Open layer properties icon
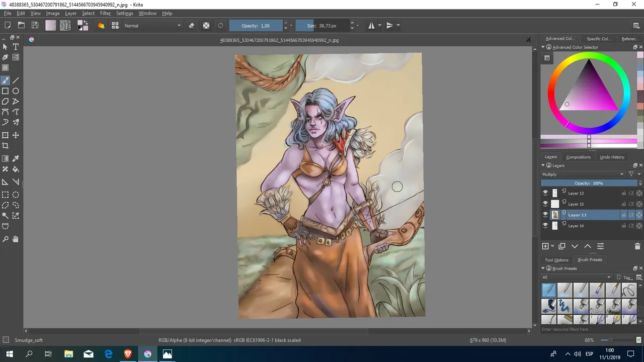 (x=600, y=246)
